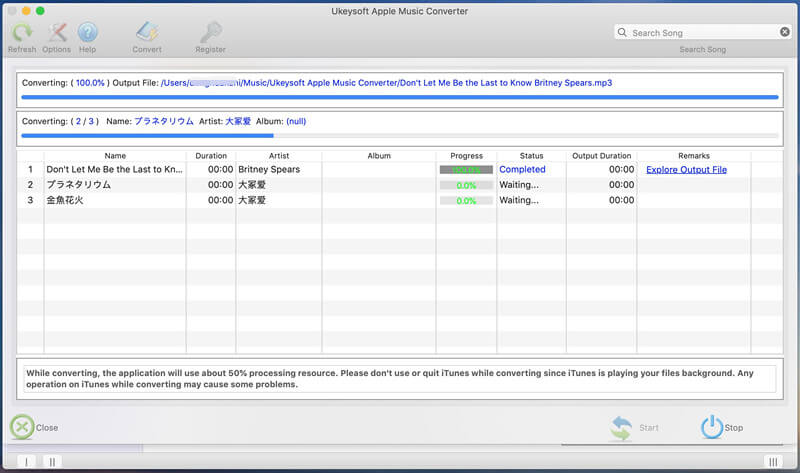Click the 0.0% progress bar in row 2
This screenshot has height=473, width=800.
tap(466, 185)
